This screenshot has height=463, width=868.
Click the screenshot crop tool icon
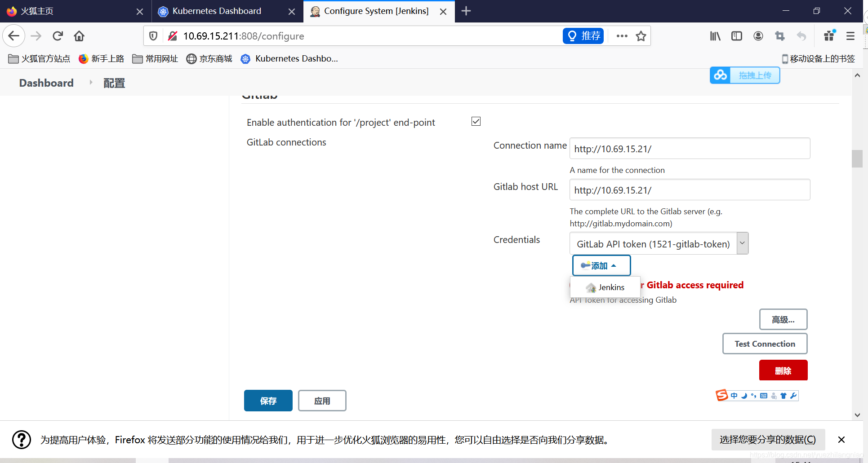(x=780, y=36)
